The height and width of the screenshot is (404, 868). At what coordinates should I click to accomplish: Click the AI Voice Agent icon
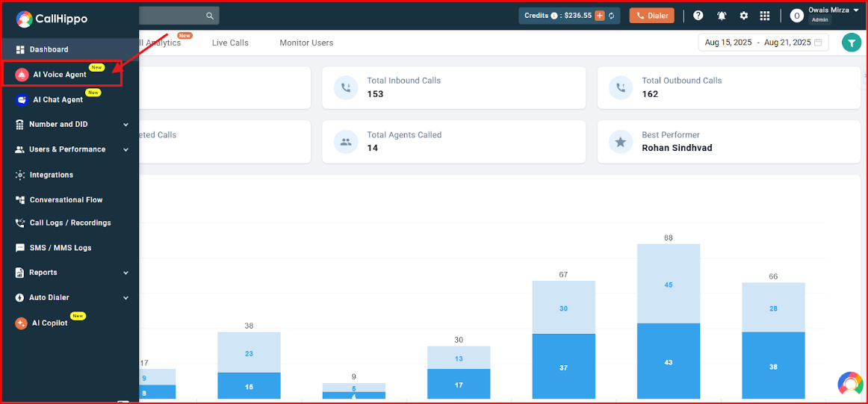(x=22, y=75)
